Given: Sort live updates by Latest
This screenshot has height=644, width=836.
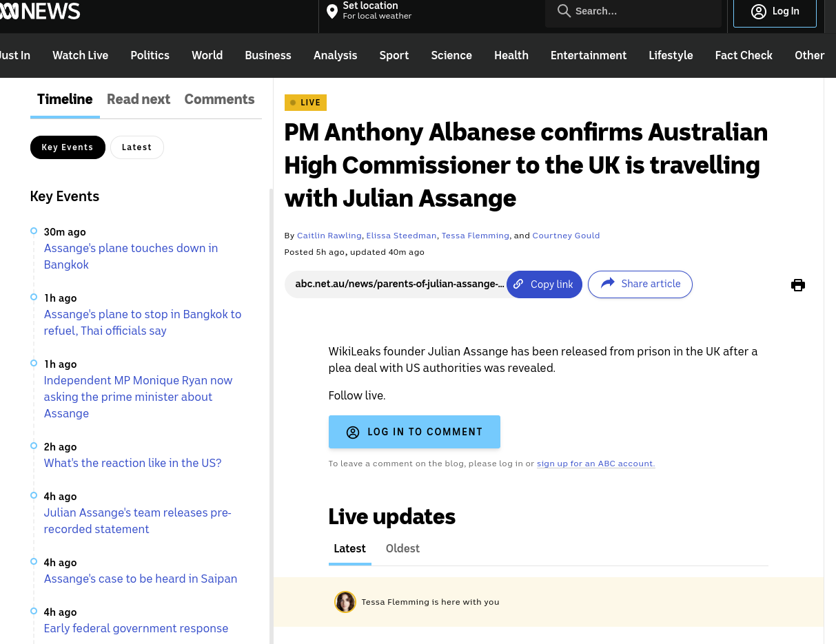Looking at the screenshot, I should point(349,549).
